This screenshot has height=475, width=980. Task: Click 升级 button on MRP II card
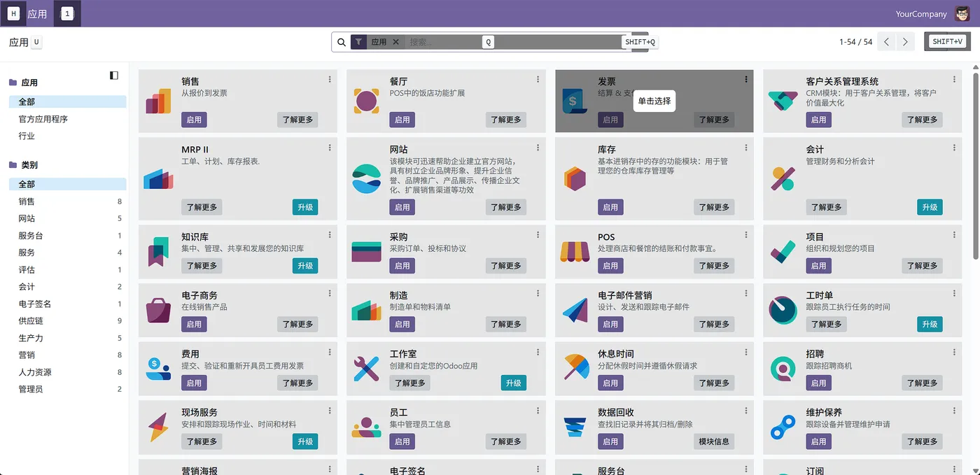point(305,207)
